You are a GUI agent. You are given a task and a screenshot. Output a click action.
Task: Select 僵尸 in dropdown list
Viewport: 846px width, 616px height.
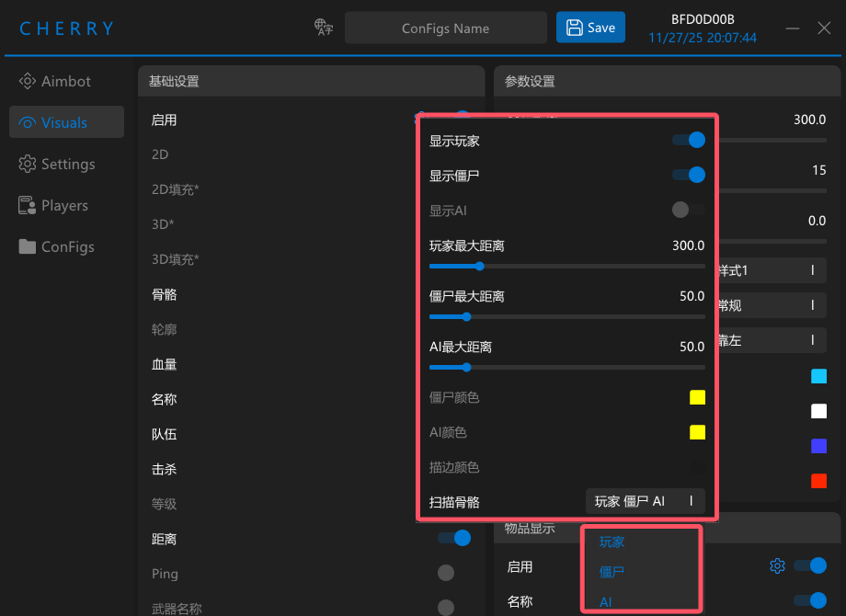point(612,572)
